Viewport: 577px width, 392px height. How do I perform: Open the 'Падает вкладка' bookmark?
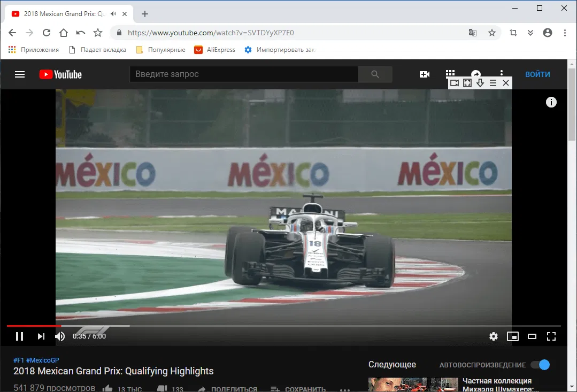coord(98,50)
